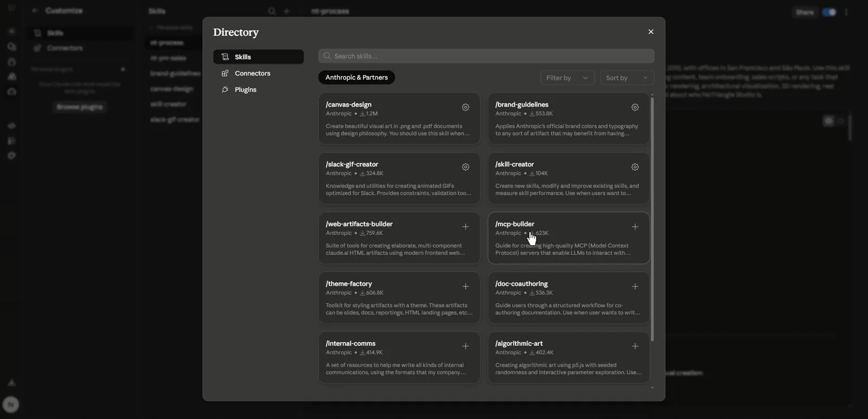Open the /canvas-design skill card title

pyautogui.click(x=349, y=105)
